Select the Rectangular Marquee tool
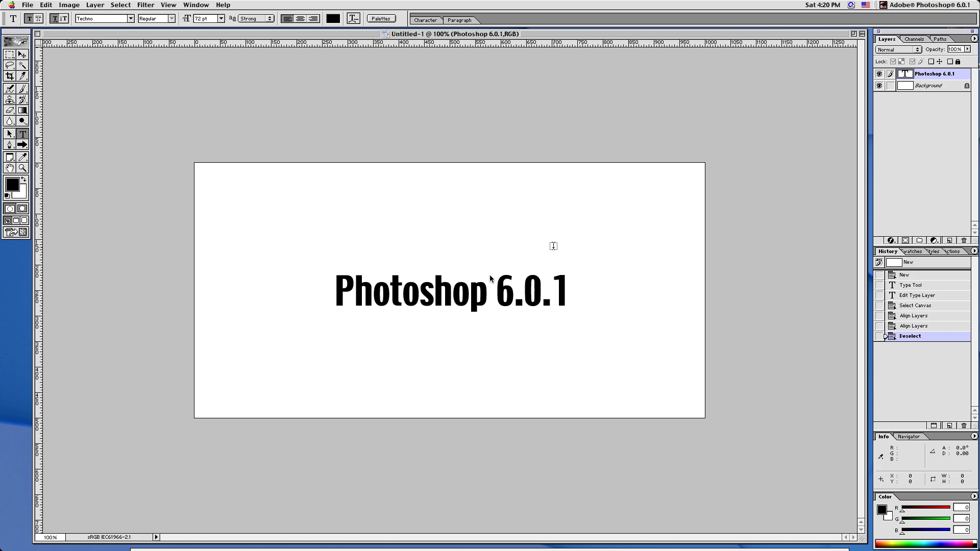 (9, 55)
